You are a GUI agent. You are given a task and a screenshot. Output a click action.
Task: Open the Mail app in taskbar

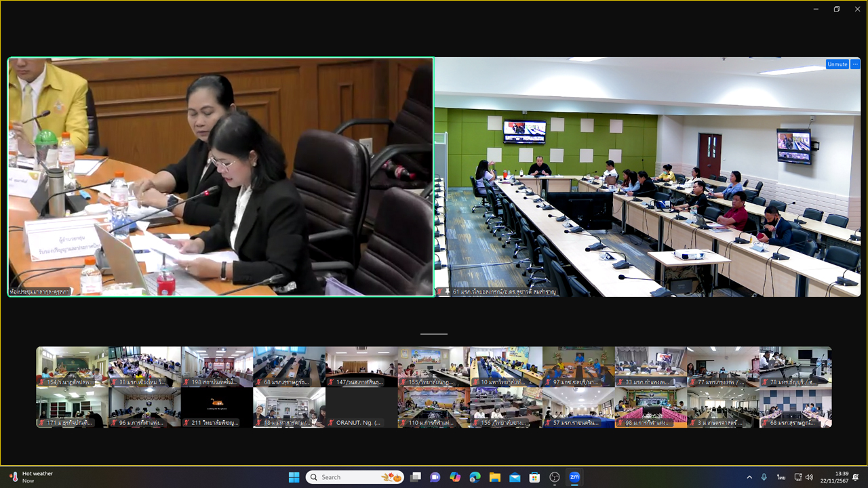click(515, 477)
